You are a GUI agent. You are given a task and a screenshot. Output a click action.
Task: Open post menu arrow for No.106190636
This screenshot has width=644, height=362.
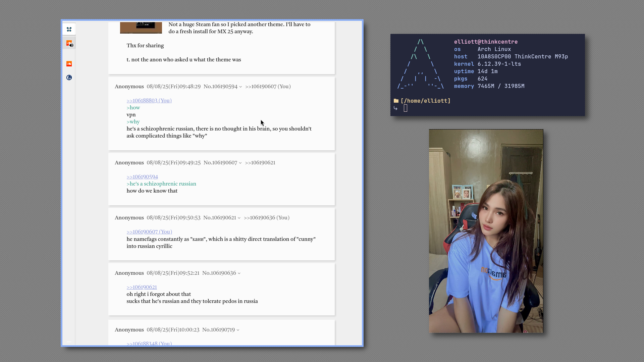239,273
